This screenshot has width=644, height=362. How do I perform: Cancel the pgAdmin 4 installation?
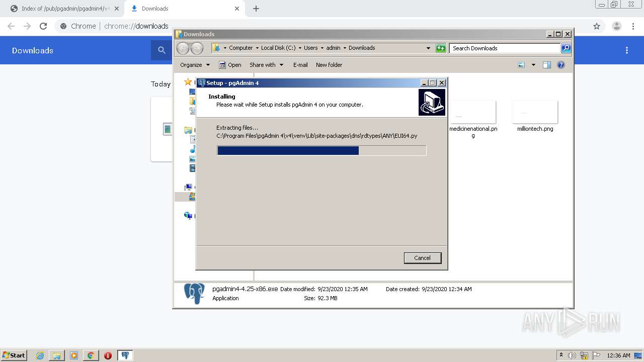point(422,258)
